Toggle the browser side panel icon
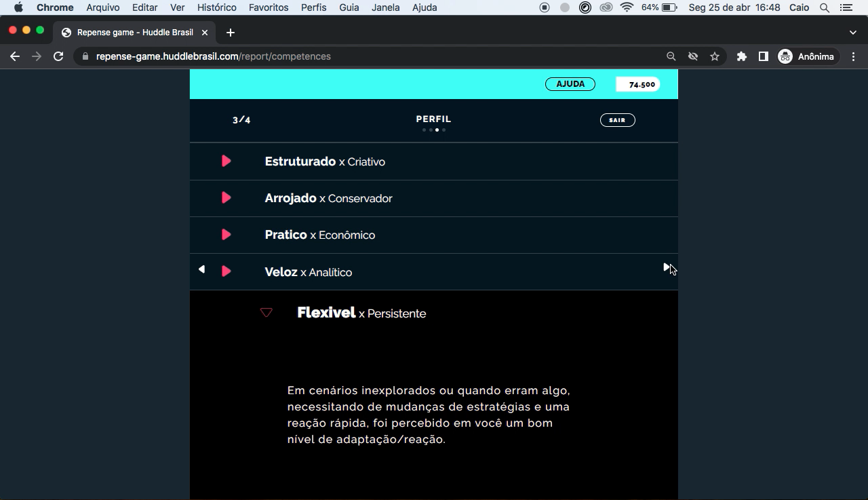The width and height of the screenshot is (868, 500). tap(763, 56)
